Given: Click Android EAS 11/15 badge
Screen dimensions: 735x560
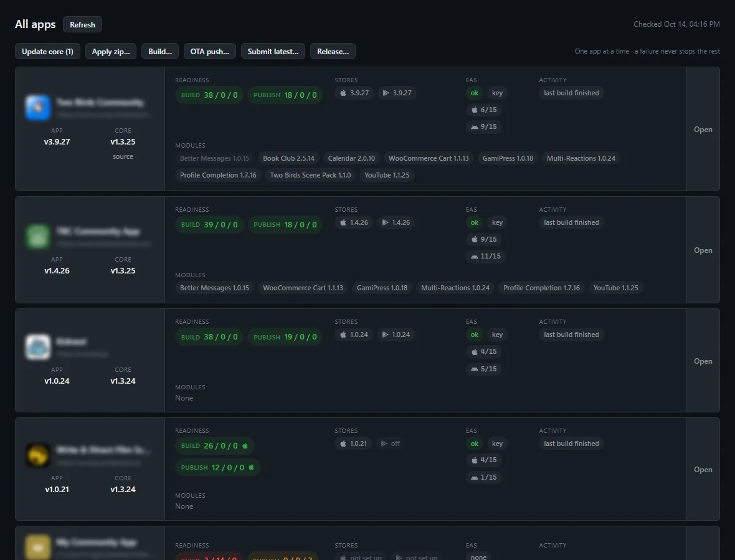Looking at the screenshot, I should pos(486,257).
